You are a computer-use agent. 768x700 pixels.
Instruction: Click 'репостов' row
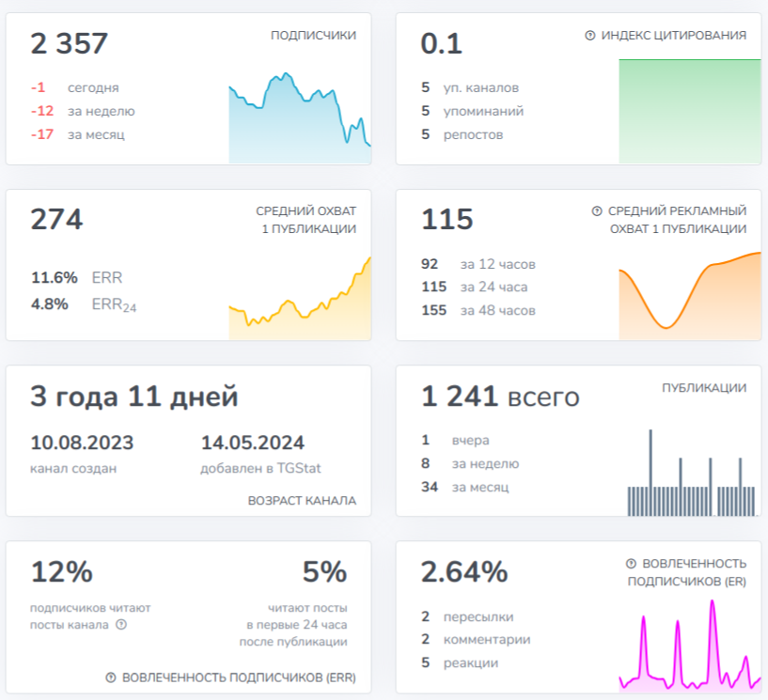point(462,134)
